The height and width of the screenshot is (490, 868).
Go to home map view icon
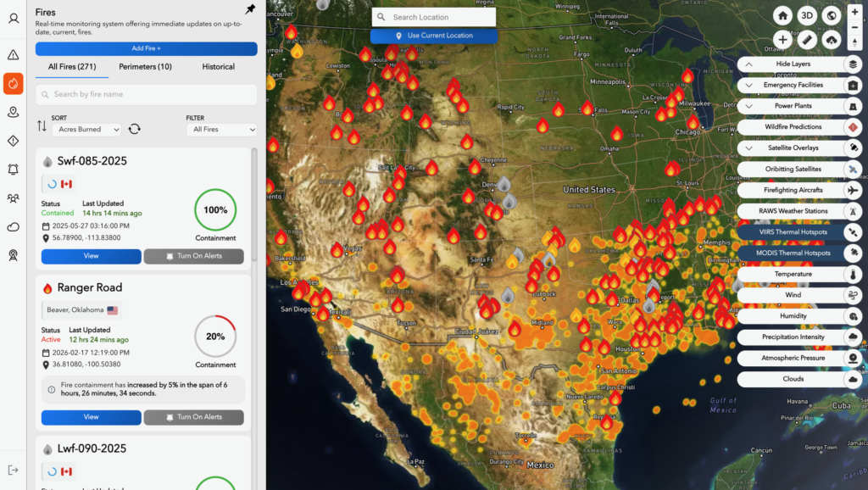tap(782, 15)
